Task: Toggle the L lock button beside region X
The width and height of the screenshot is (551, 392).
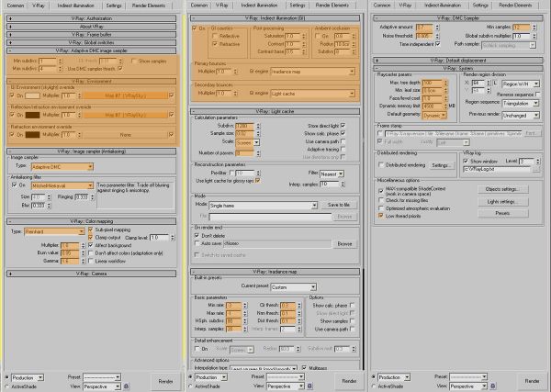Action: coord(495,84)
